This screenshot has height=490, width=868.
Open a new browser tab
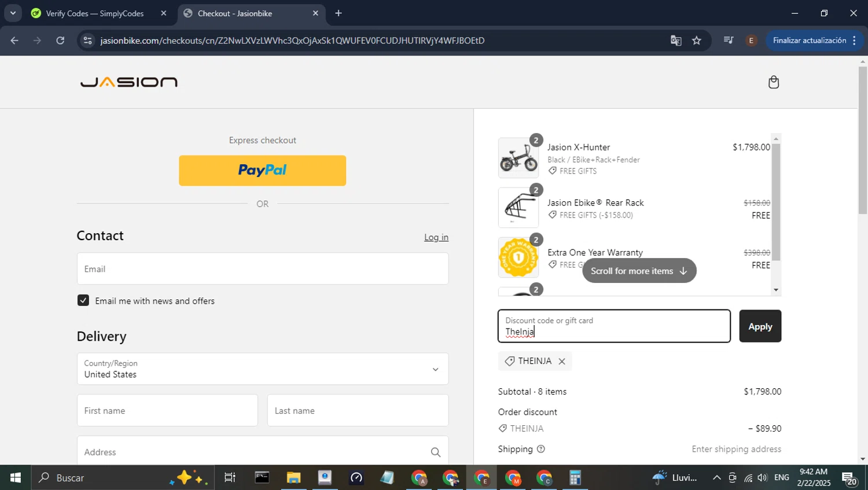tap(339, 13)
